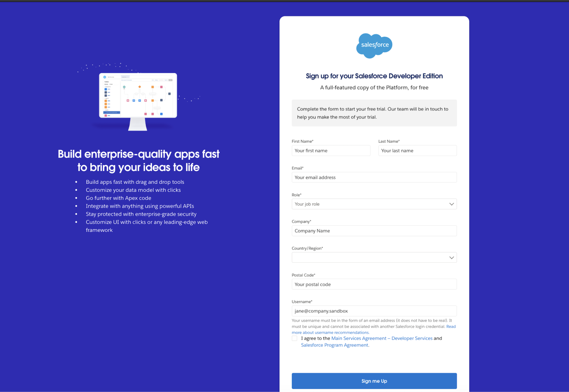
Task: Click the 'Sign up for your Salesforce Developer Edition' heading
Action: pos(374,76)
